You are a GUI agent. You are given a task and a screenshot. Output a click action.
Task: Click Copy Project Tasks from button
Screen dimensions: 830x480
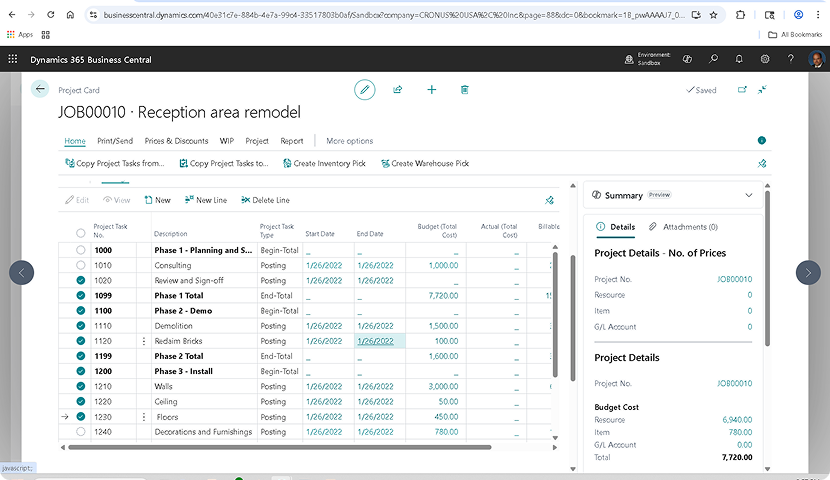[114, 163]
